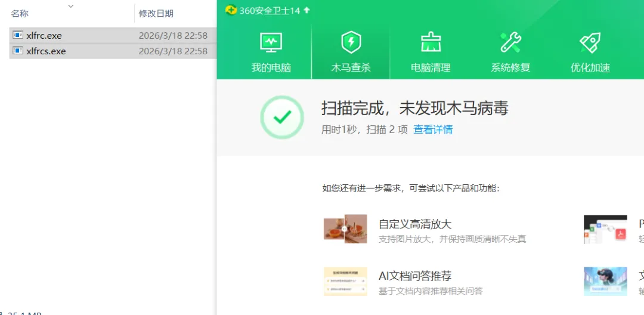The width and height of the screenshot is (644, 315).
Task: Click the xlfrc.exe file icon
Action: pyautogui.click(x=18, y=35)
